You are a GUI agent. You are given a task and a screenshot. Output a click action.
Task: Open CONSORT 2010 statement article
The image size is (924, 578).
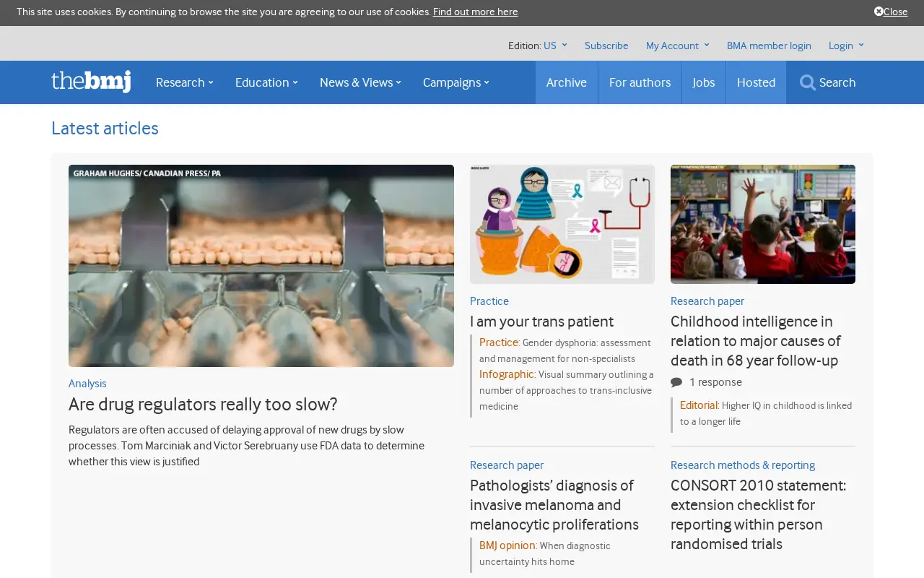758,514
